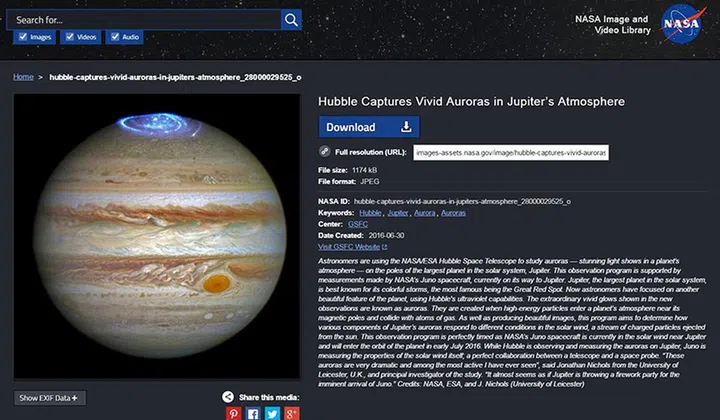This screenshot has height=420, width=720.
Task: Toggle the Images checkbox
Action: pyautogui.click(x=22, y=37)
